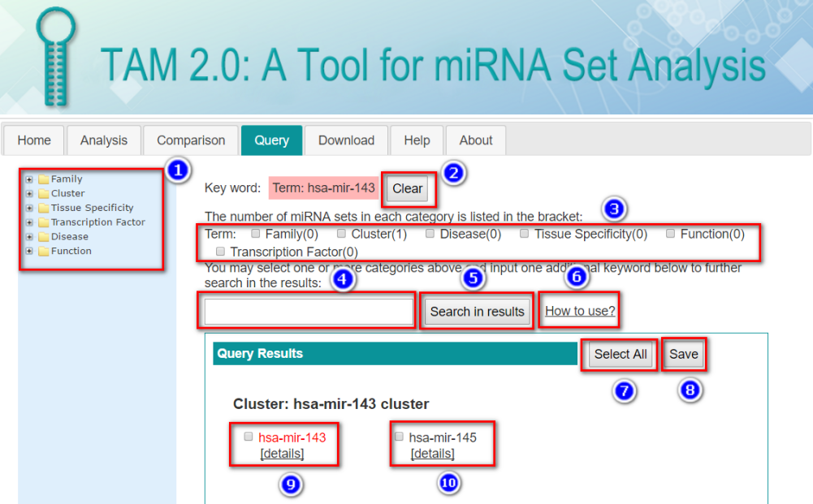Screen dimensions: 813x504
Task: Click the Disease tree label
Action: [x=70, y=237]
